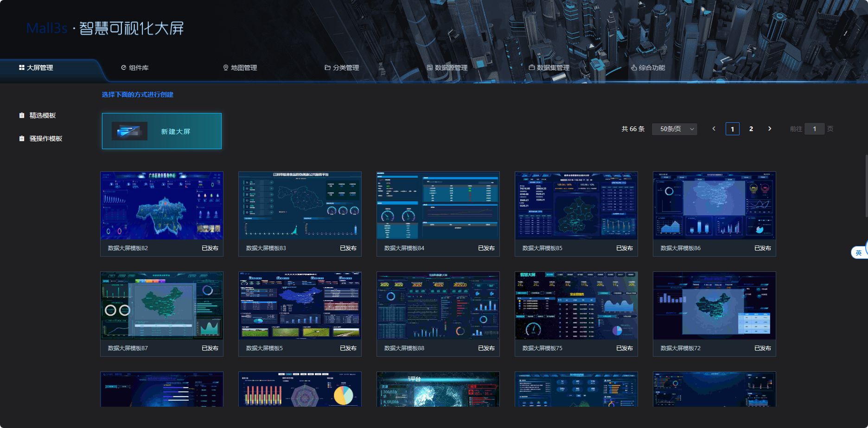Click the icon beside 数据集管理
The width and height of the screenshot is (868, 428).
pos(532,68)
